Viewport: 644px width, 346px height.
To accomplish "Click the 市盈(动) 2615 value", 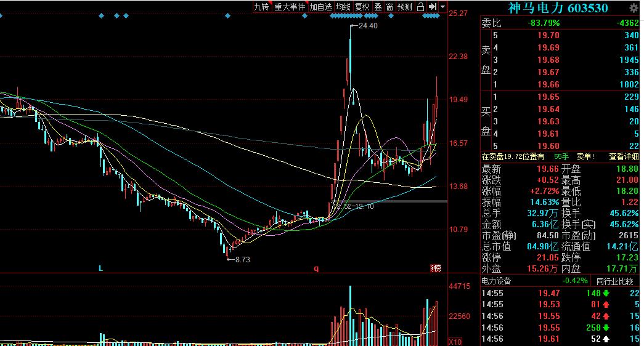I will [x=629, y=235].
